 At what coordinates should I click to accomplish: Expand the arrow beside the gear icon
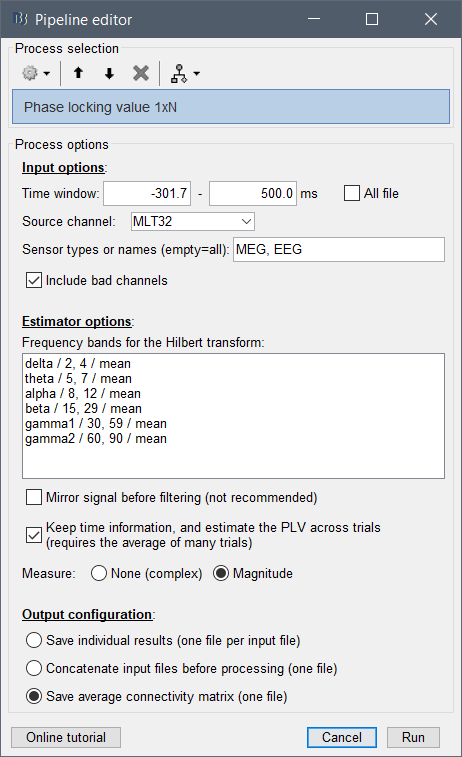tap(46, 74)
